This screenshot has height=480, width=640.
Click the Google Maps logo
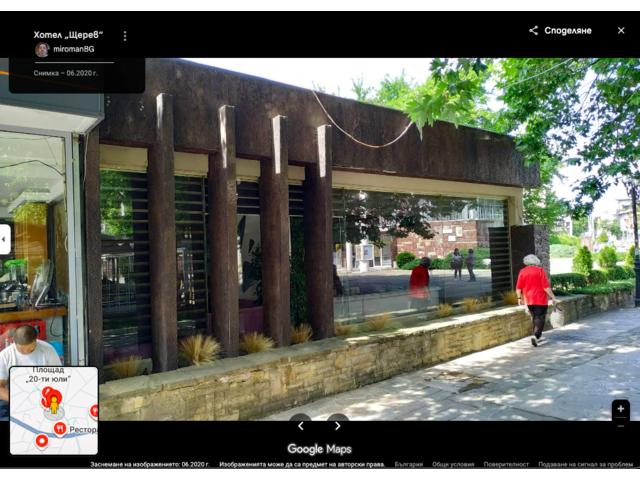pyautogui.click(x=319, y=449)
